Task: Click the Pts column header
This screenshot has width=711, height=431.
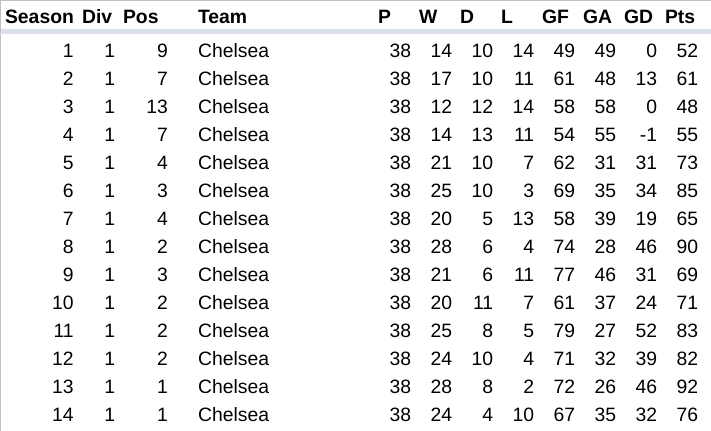Action: click(x=680, y=17)
